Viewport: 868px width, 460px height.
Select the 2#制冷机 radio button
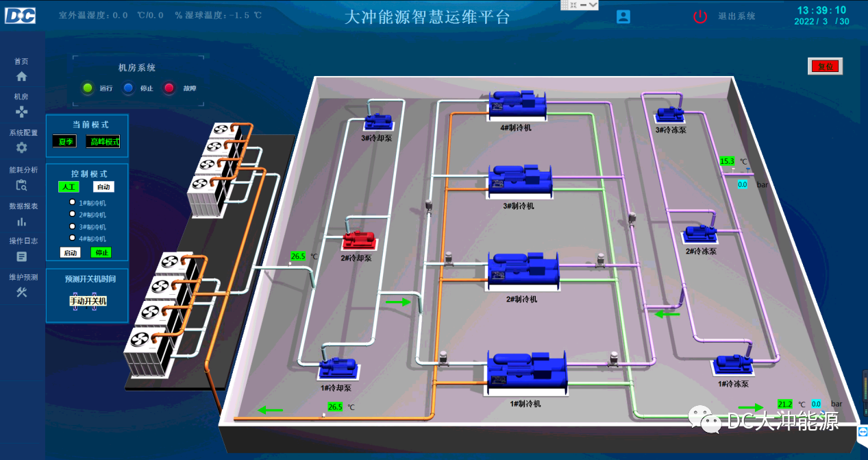tap(72, 214)
